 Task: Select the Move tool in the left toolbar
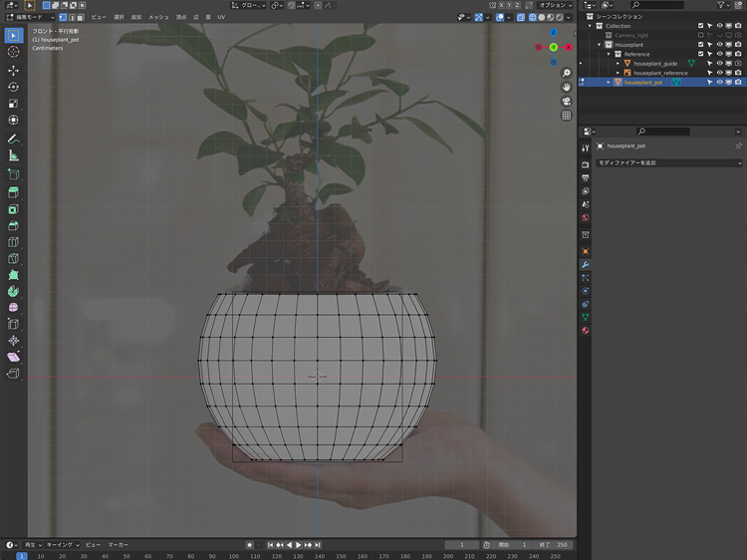14,70
